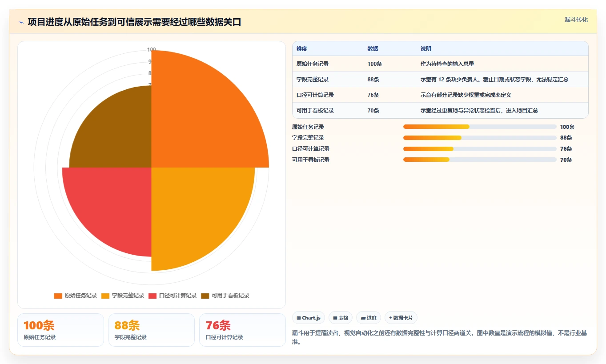606x364 pixels.
Task: Hide 口径可计算记录 via its legend label text
Action: 178,296
